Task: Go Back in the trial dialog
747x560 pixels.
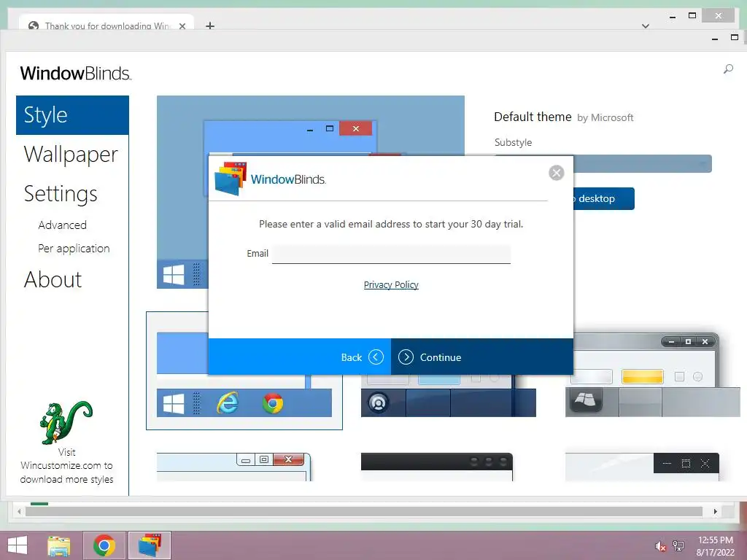Action: 300,357
